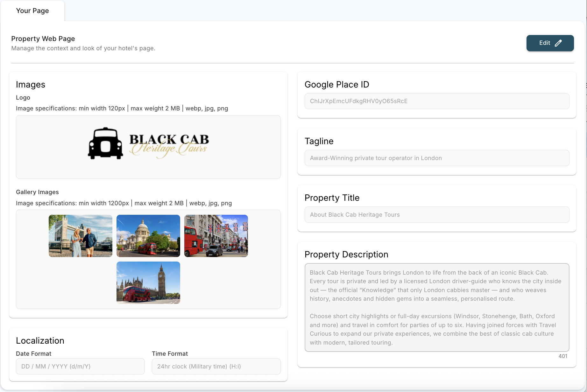Open the Your Page tab
The height and width of the screenshot is (392, 587).
pos(32,11)
